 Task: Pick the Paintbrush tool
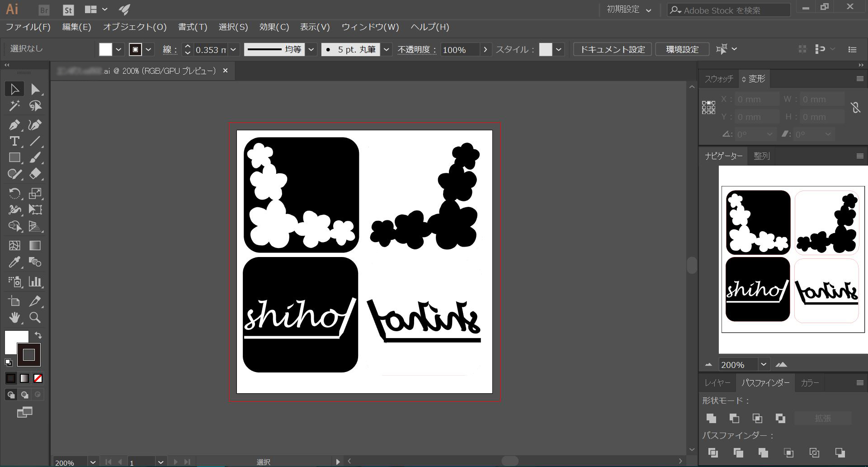35,157
